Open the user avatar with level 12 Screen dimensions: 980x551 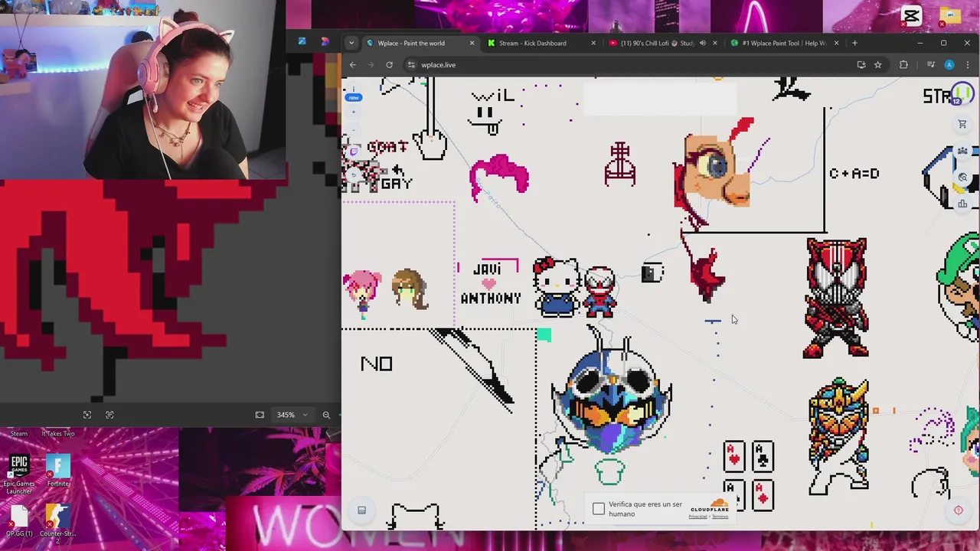[961, 95]
